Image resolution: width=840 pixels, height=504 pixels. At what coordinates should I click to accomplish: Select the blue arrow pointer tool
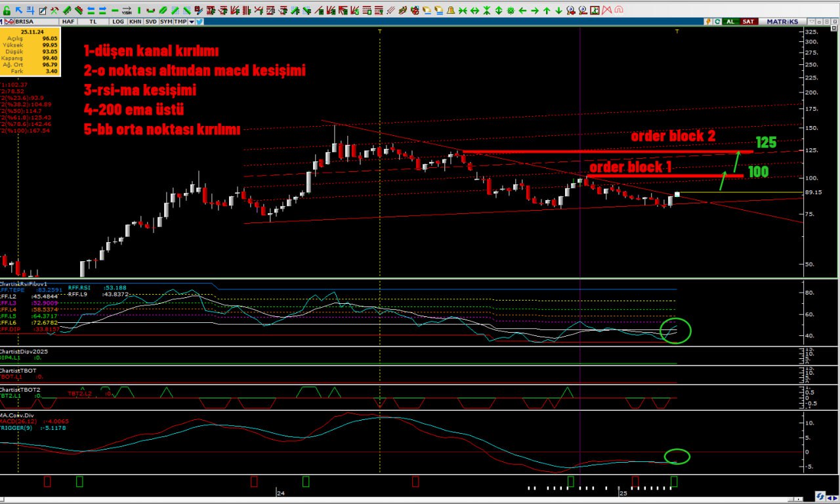click(19, 10)
